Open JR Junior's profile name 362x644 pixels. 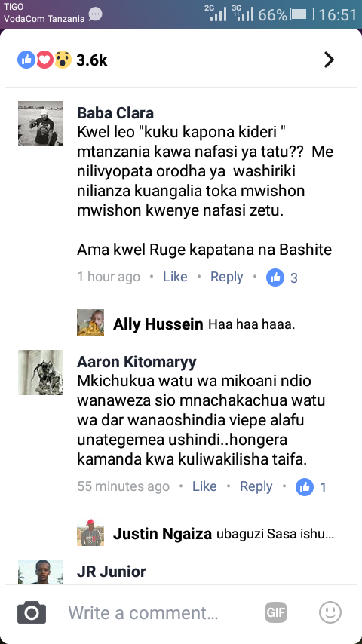pyautogui.click(x=112, y=572)
